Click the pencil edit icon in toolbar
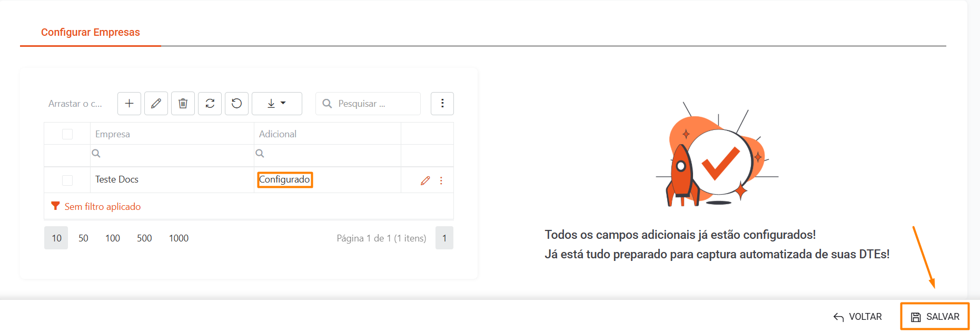This screenshot has height=333, width=980. point(156,104)
